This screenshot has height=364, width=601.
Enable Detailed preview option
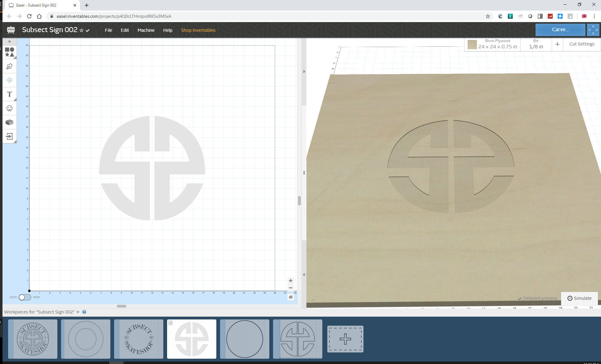(x=537, y=298)
